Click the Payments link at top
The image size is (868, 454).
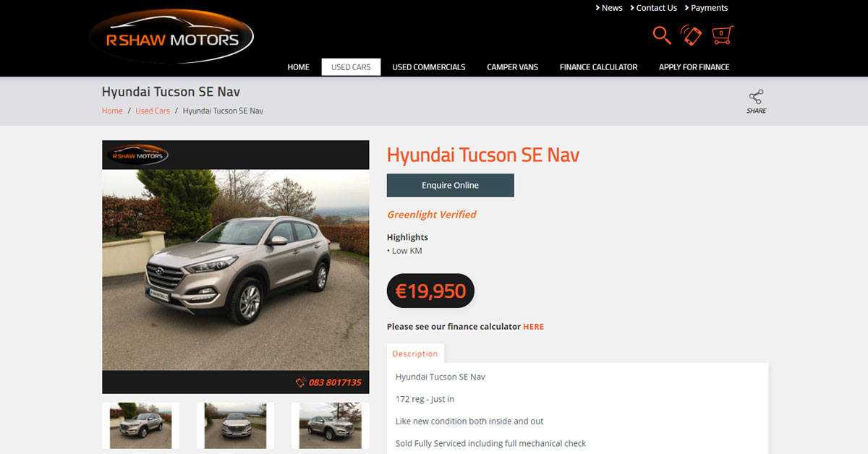707,8
